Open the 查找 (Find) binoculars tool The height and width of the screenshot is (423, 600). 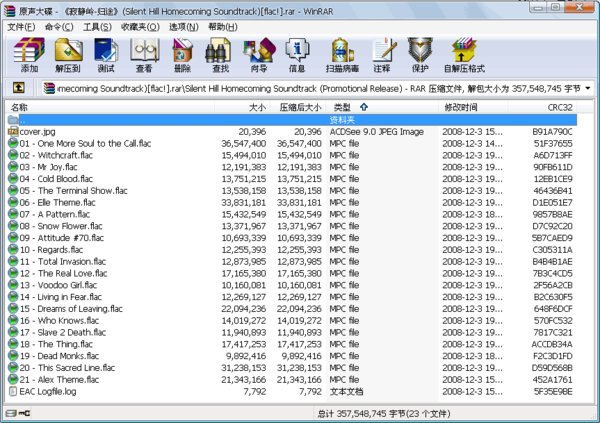pyautogui.click(x=220, y=55)
